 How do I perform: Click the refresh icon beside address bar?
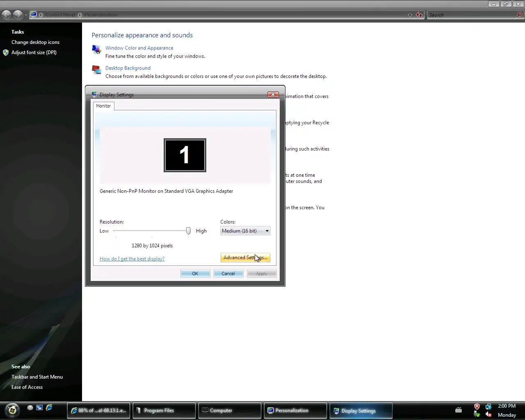coord(419,15)
